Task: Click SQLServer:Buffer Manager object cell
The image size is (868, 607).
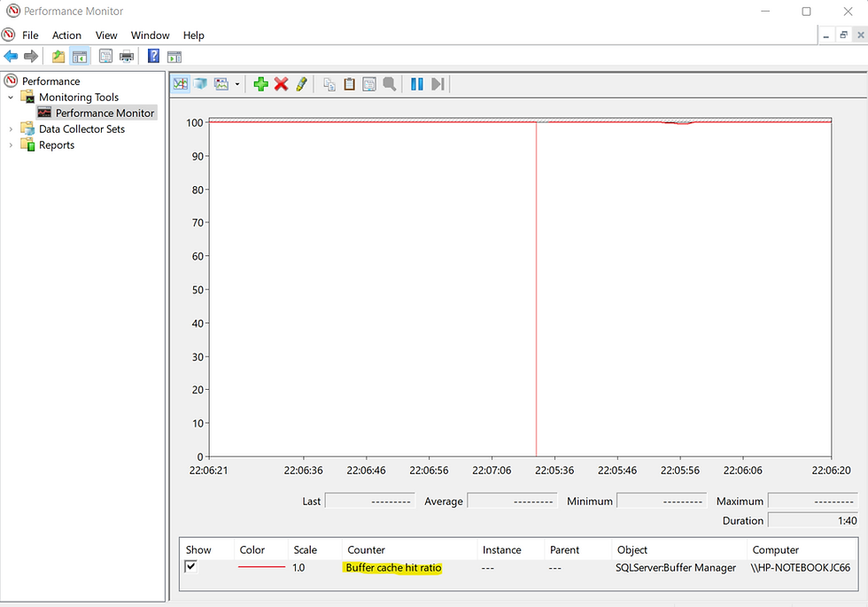Action: [676, 568]
